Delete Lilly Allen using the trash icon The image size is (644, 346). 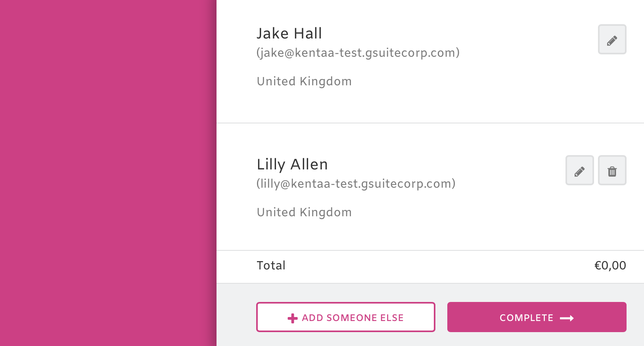tap(612, 170)
